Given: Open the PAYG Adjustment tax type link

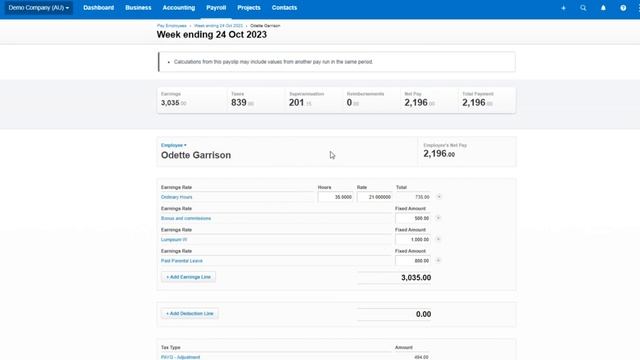Looking at the screenshot, I should click(180, 357).
